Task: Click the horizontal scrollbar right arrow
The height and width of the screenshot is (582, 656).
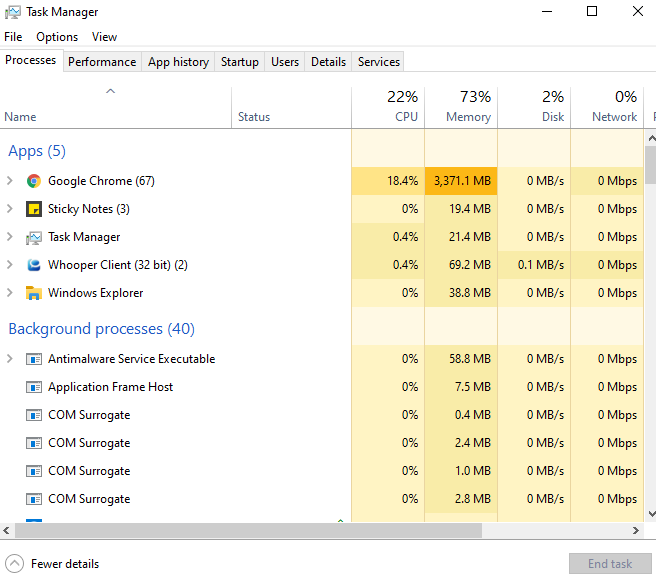Action: [x=636, y=531]
